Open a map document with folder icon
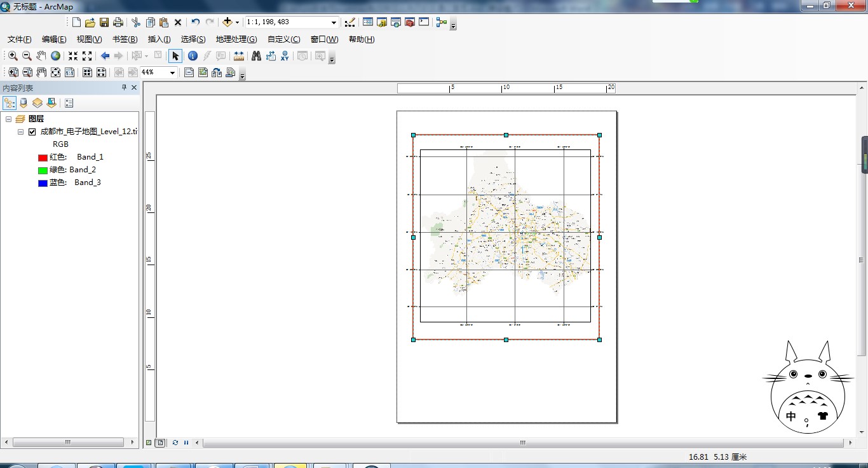Screen dimensions: 868x468 [x=90, y=22]
